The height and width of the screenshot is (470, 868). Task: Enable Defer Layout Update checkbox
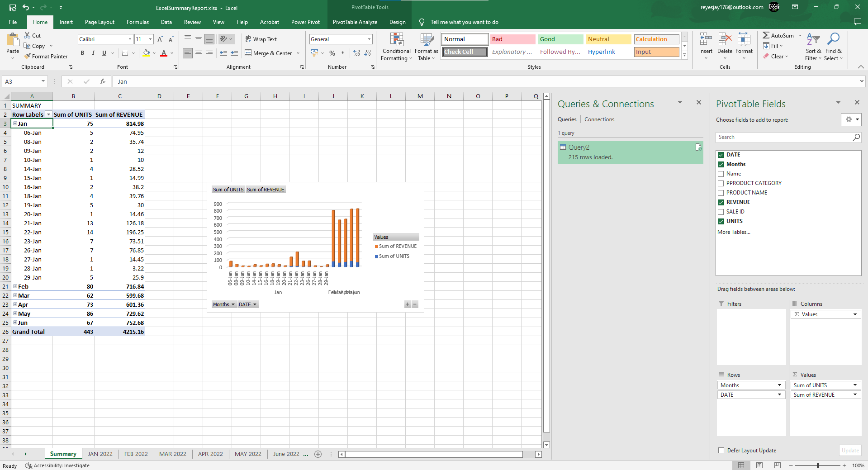[721, 451]
